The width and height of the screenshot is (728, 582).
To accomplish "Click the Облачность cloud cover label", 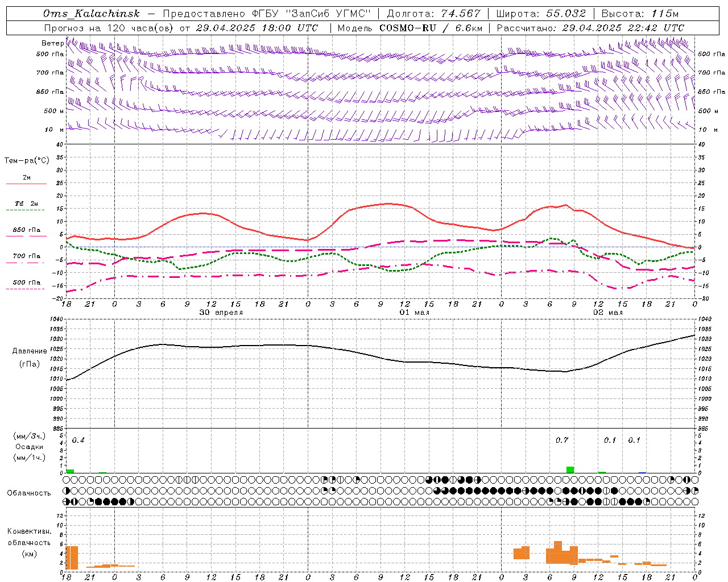I will click(29, 493).
